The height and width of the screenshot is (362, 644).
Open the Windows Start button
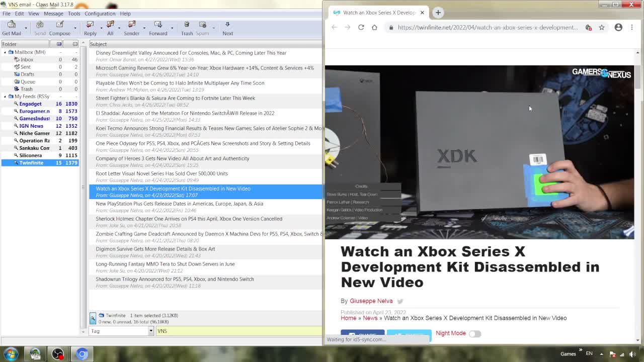[11, 353]
